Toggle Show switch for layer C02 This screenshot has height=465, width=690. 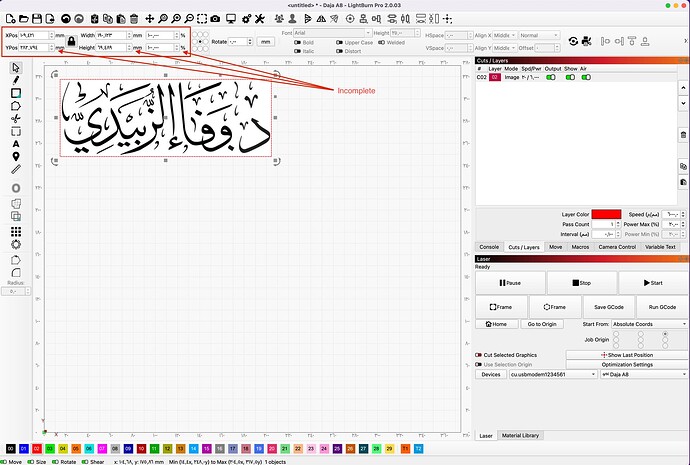(x=571, y=76)
